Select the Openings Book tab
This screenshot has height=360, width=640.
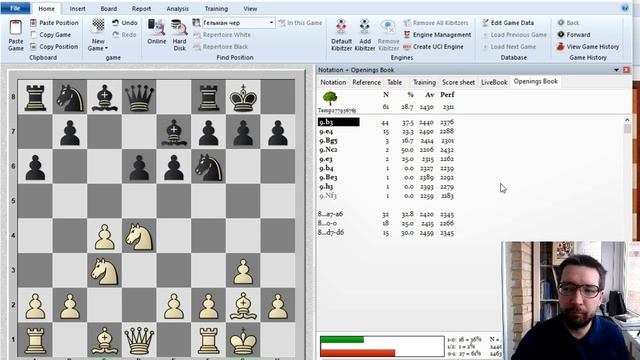pos(536,82)
